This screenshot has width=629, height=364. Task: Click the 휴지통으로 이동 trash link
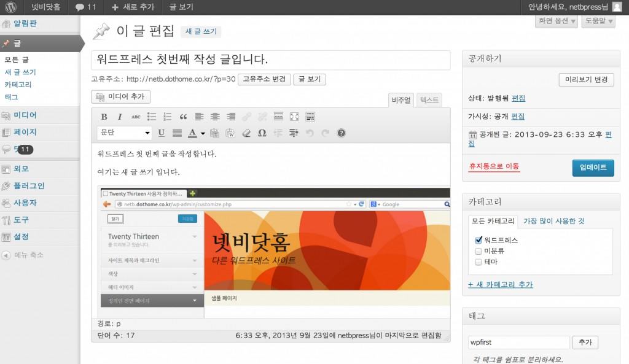point(494,166)
